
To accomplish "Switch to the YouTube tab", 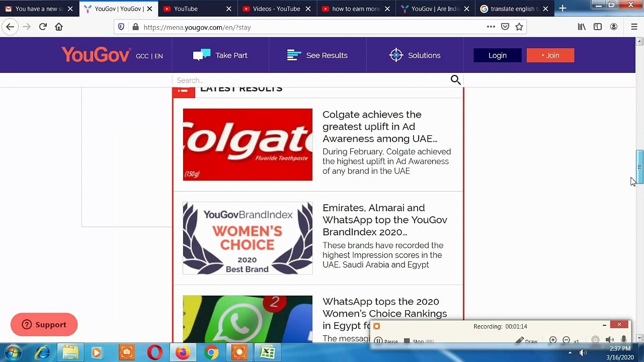I will (197, 9).
